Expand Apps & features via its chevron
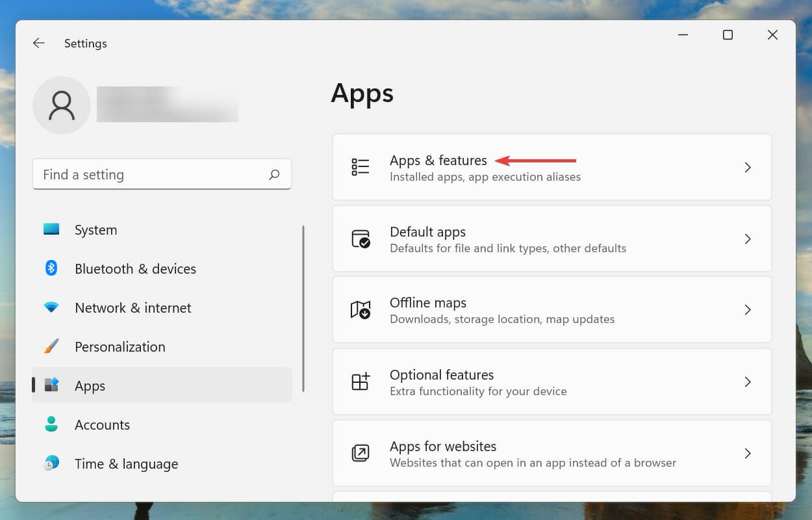Viewport: 812px width, 520px height. [748, 167]
